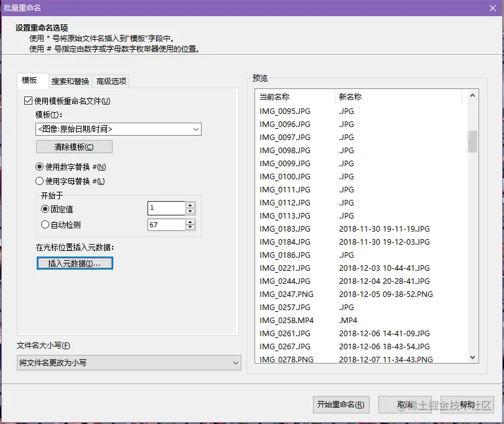Open the 高级选项 tab
504x424 pixels.
click(x=111, y=81)
